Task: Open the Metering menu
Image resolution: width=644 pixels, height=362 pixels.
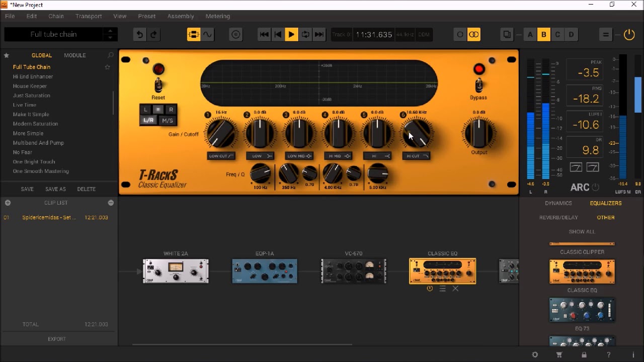Action: pos(217,16)
